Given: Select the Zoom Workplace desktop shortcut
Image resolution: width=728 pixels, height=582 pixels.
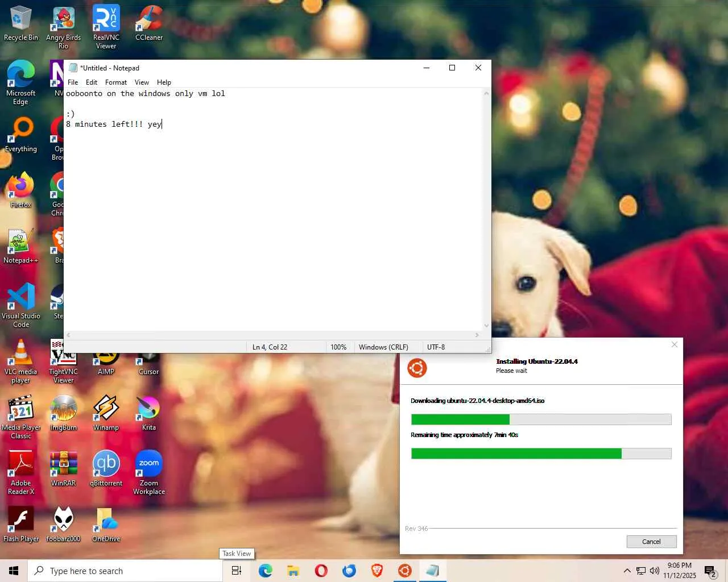Looking at the screenshot, I should [x=149, y=473].
